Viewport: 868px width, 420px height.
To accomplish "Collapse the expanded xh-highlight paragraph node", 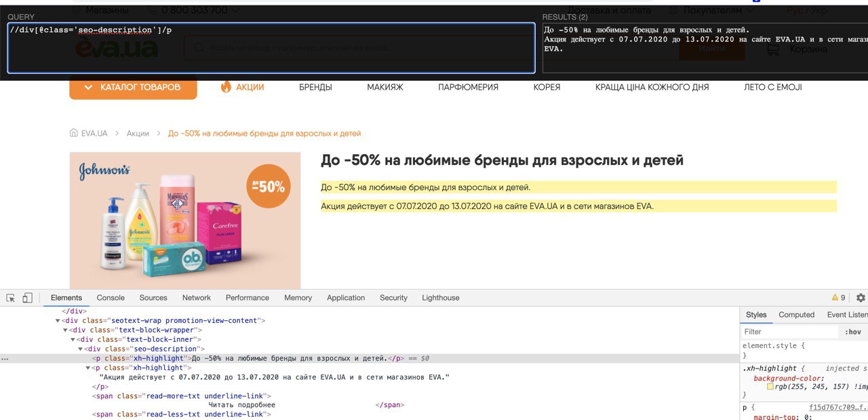I will (87, 368).
